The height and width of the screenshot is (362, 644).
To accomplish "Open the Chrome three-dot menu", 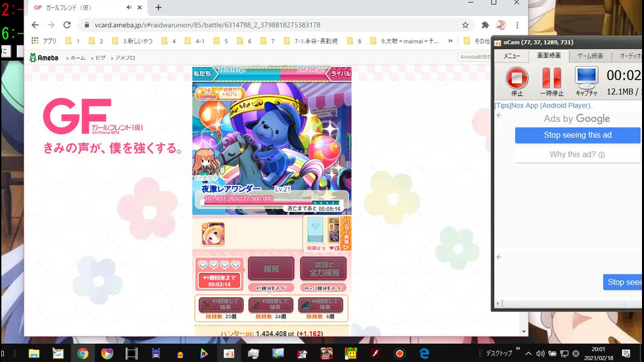I will click(x=517, y=25).
